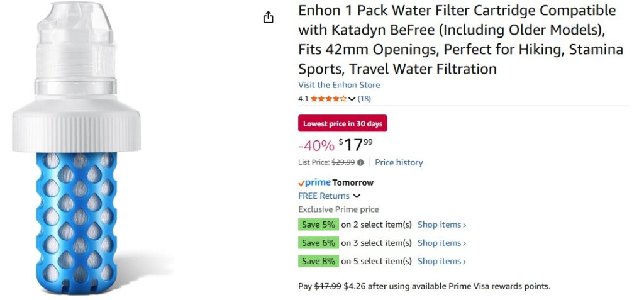644x300 pixels.
Task: Visit the Enhon Store link
Action: point(339,85)
